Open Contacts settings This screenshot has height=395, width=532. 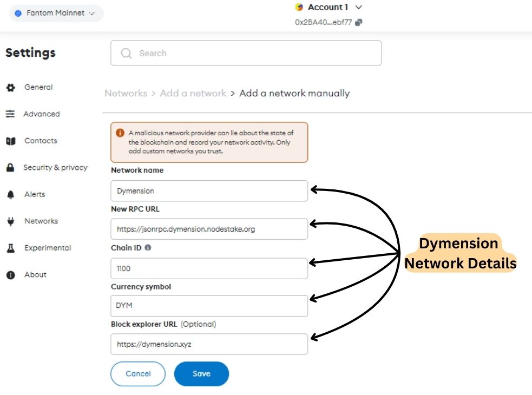[41, 141]
